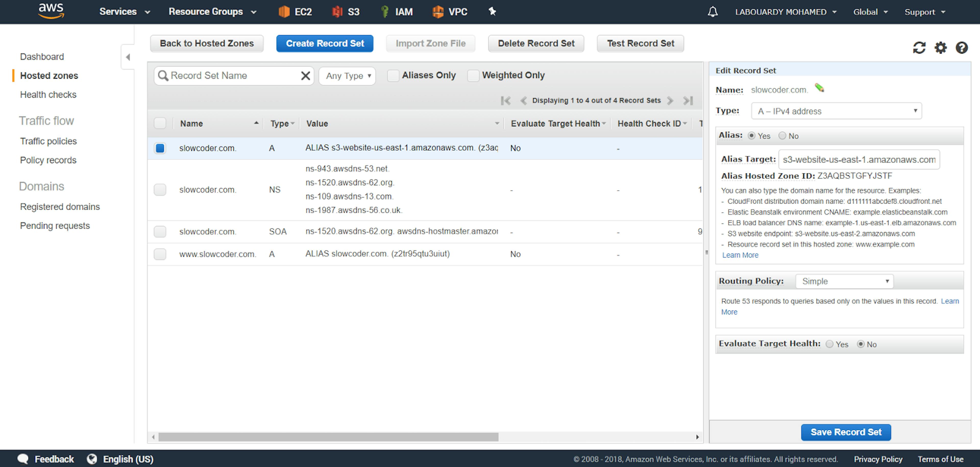
Task: Edit the record name with pencil icon
Action: point(819,88)
